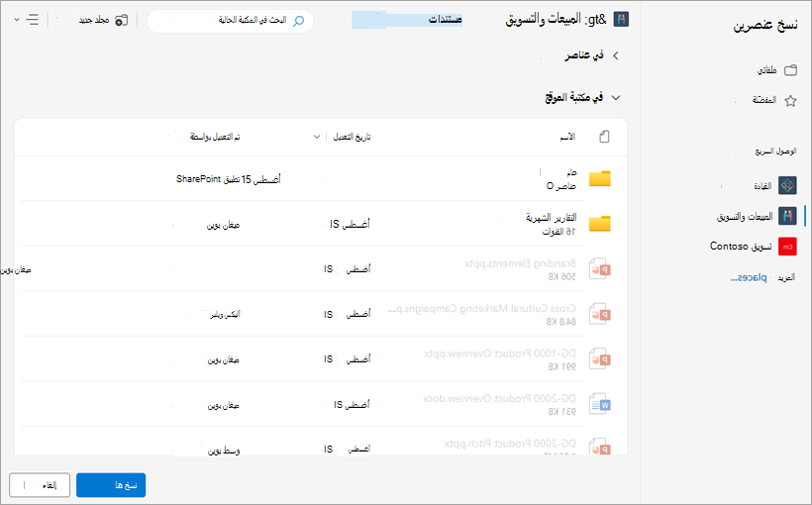The width and height of the screenshot is (812, 505).
Task: Open the view options dropdown arrow
Action: pos(17,20)
